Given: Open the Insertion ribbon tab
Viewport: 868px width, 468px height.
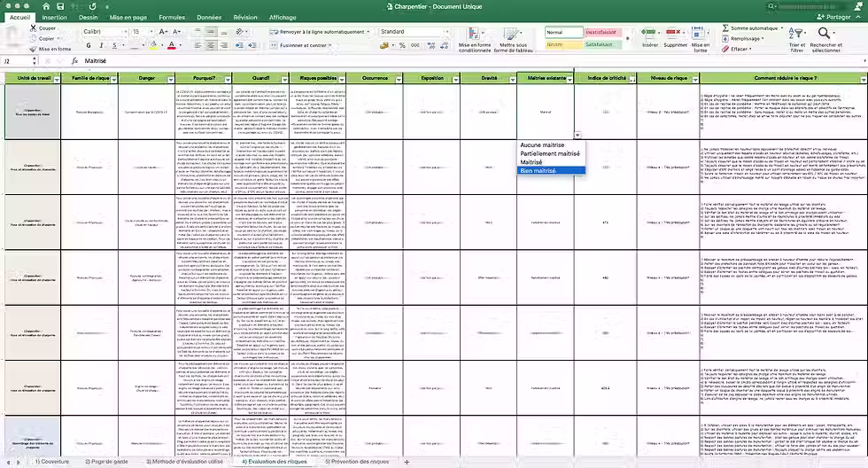Looking at the screenshot, I should (54, 17).
